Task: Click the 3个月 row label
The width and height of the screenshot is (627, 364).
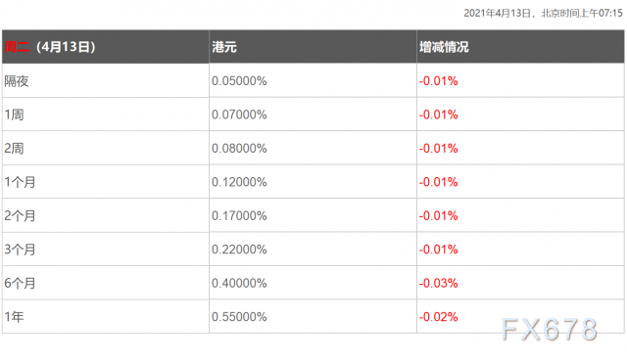Action: tap(20, 250)
